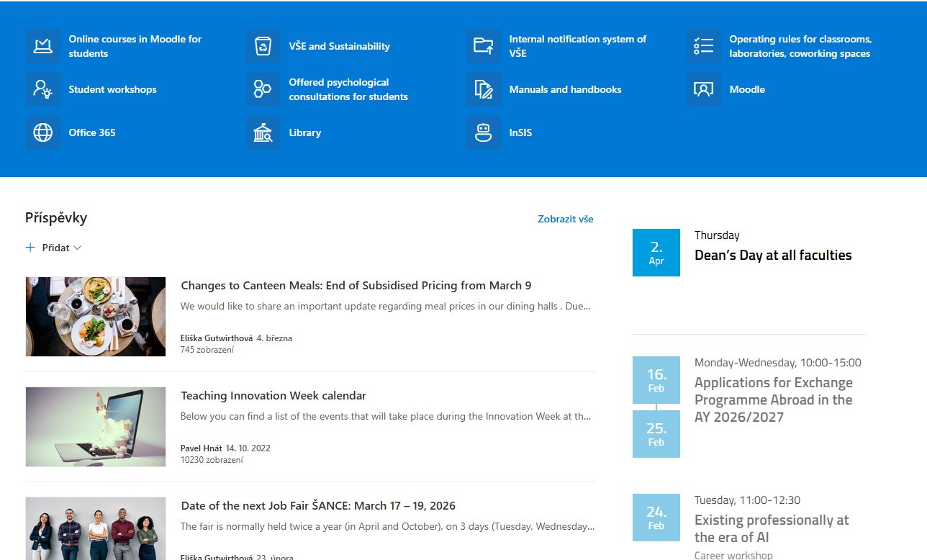Image resolution: width=927 pixels, height=560 pixels.
Task: Open the Manuals and handbooks icon
Action: (484, 89)
